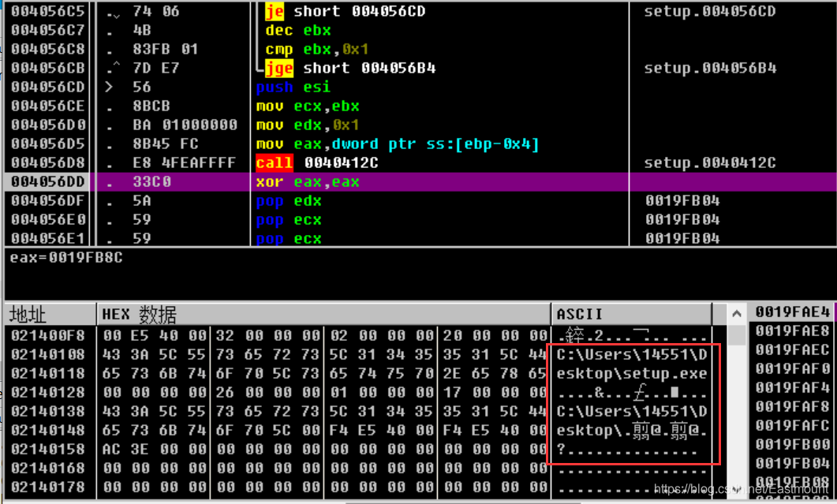Select disassembly address 004056D5
Viewport: 837px width, 504px height.
point(47,144)
